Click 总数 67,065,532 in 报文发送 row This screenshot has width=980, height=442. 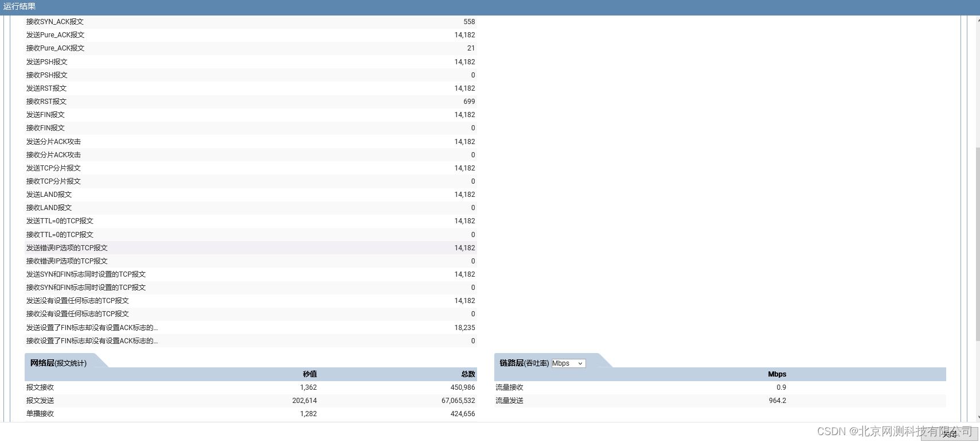458,401
